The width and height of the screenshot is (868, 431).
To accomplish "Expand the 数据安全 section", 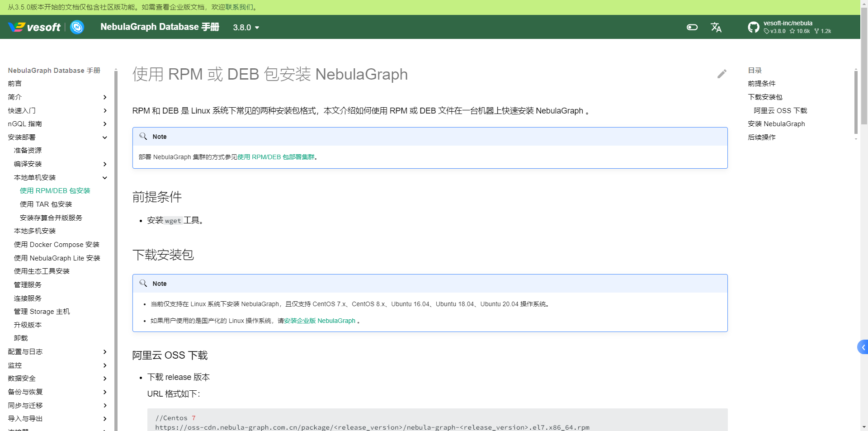I will click(x=105, y=379).
